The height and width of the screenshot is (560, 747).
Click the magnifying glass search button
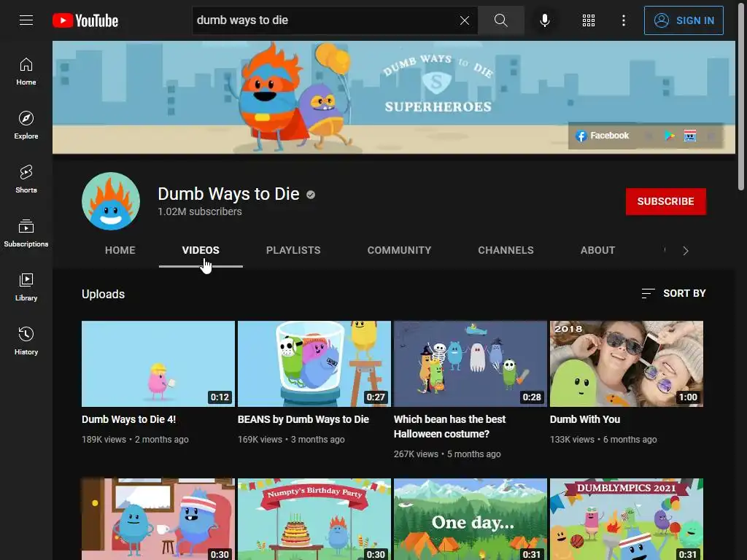[x=500, y=20]
